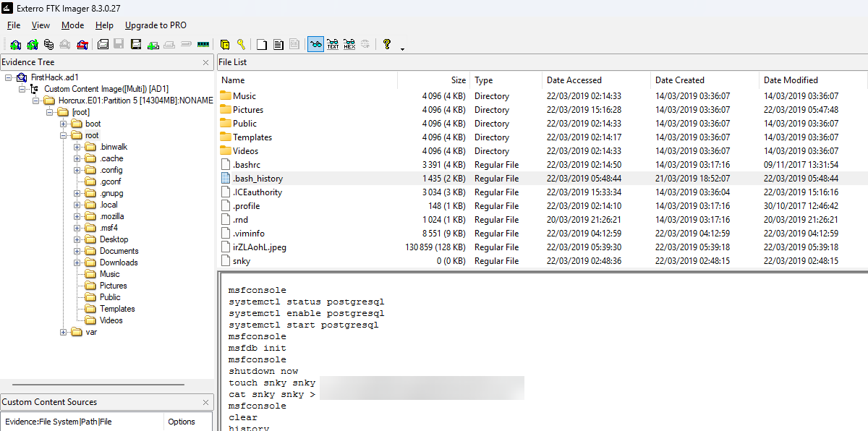Expand the var folder node
This screenshot has height=431, width=868.
click(x=64, y=332)
